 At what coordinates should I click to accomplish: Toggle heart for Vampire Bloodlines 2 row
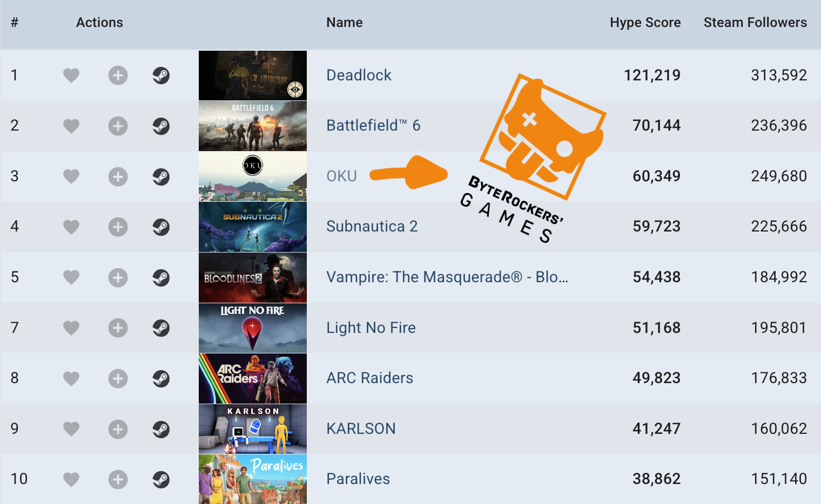pyautogui.click(x=71, y=277)
